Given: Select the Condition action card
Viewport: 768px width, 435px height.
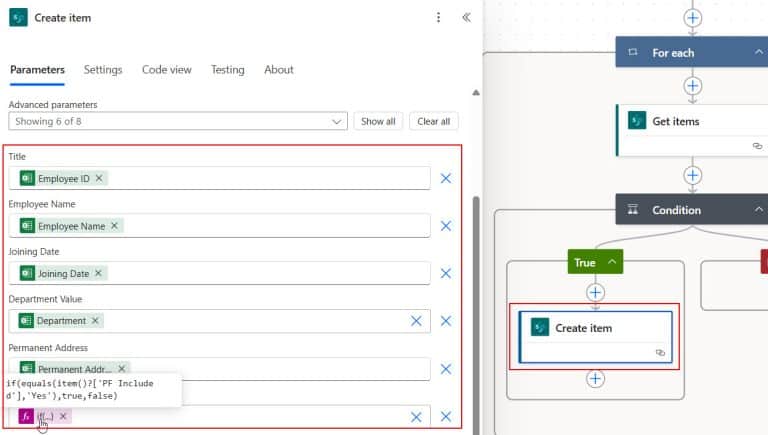Looking at the screenshot, I should [x=692, y=210].
